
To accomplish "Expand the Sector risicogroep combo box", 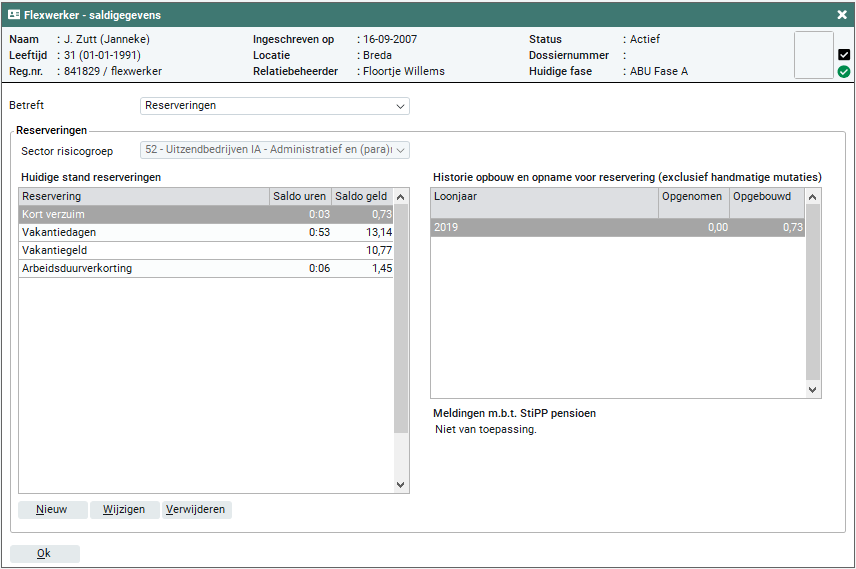I will tap(275, 150).
